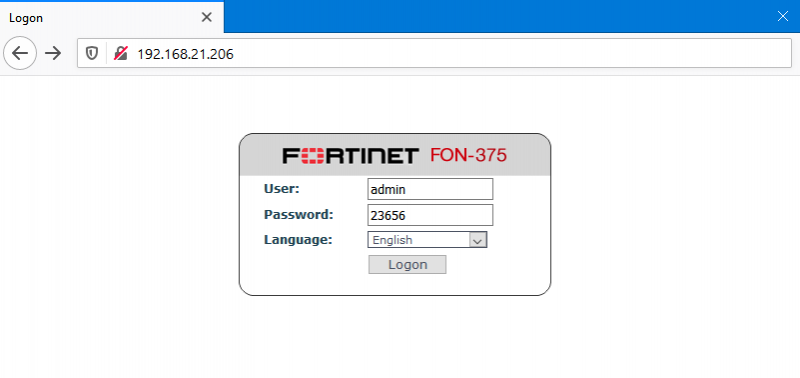Click the User: label
The width and height of the screenshot is (800, 378).
pyautogui.click(x=282, y=189)
